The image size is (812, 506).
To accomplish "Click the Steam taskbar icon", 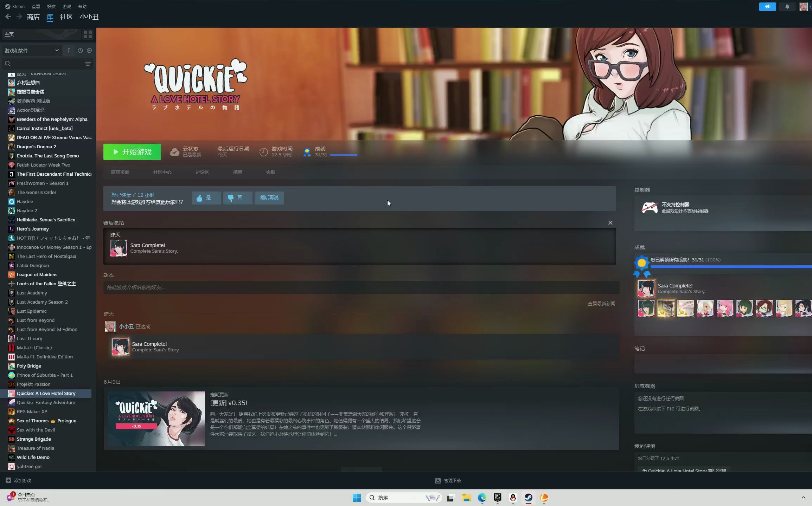I will 529,498.
